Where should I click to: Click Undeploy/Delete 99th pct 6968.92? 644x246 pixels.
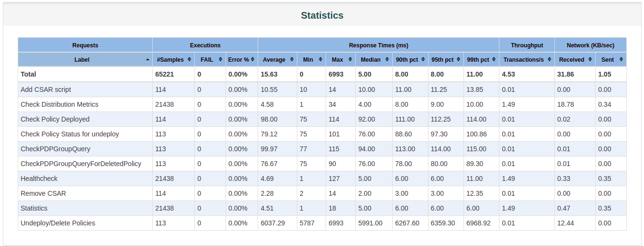(479, 223)
